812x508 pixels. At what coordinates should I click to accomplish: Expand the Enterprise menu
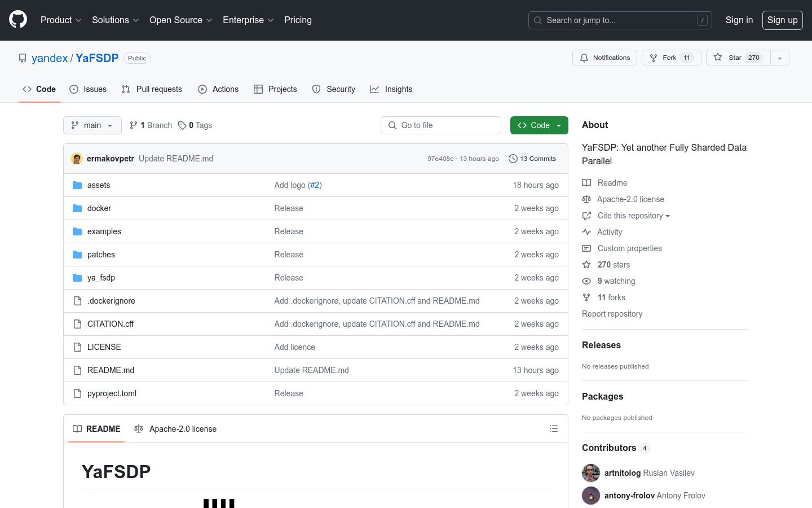[249, 20]
